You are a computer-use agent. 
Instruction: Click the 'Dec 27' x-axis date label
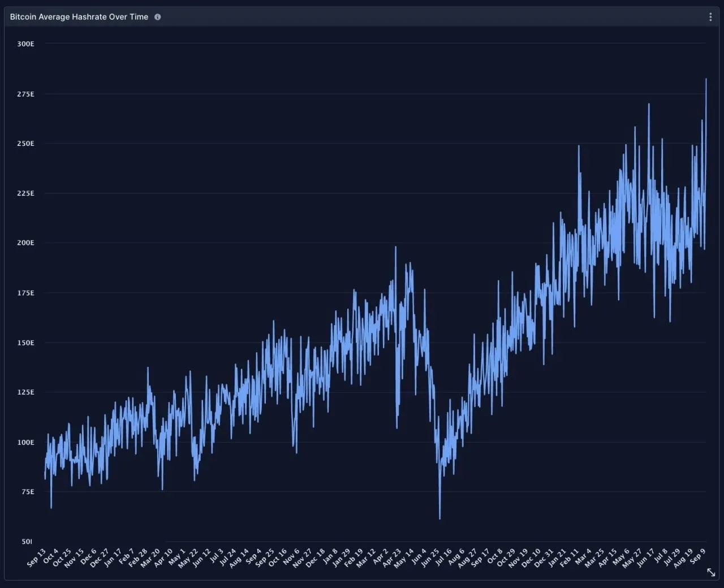[99, 557]
